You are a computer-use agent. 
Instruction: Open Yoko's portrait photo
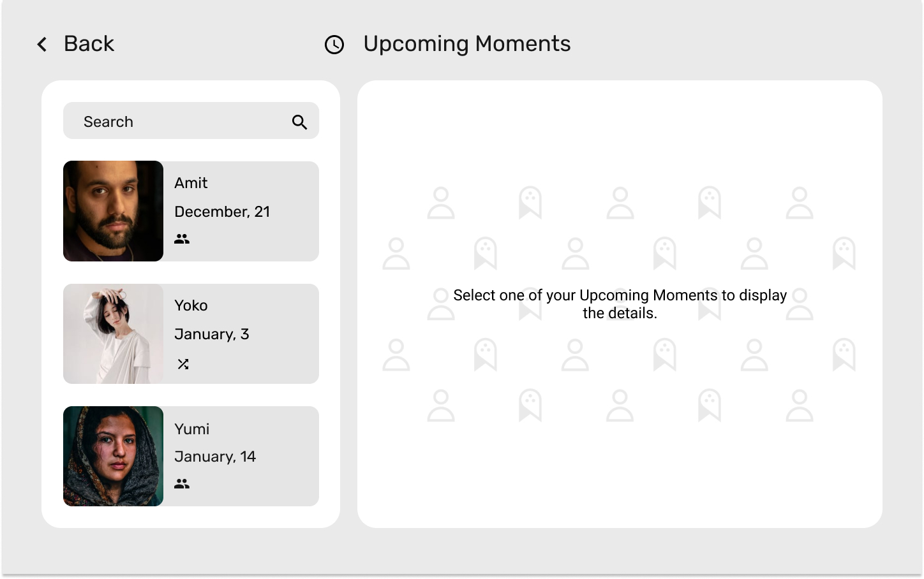(113, 333)
